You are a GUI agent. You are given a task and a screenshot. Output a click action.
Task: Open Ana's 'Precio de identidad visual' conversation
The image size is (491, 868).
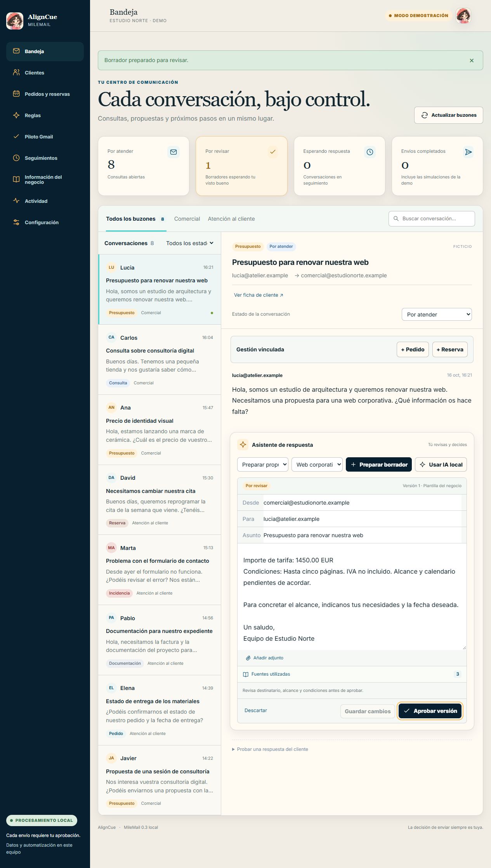[x=160, y=430]
